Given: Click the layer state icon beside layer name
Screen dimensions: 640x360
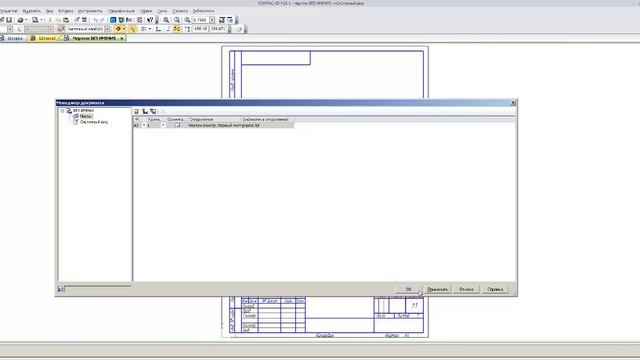Looking at the screenshot, I should [x=61, y=29].
